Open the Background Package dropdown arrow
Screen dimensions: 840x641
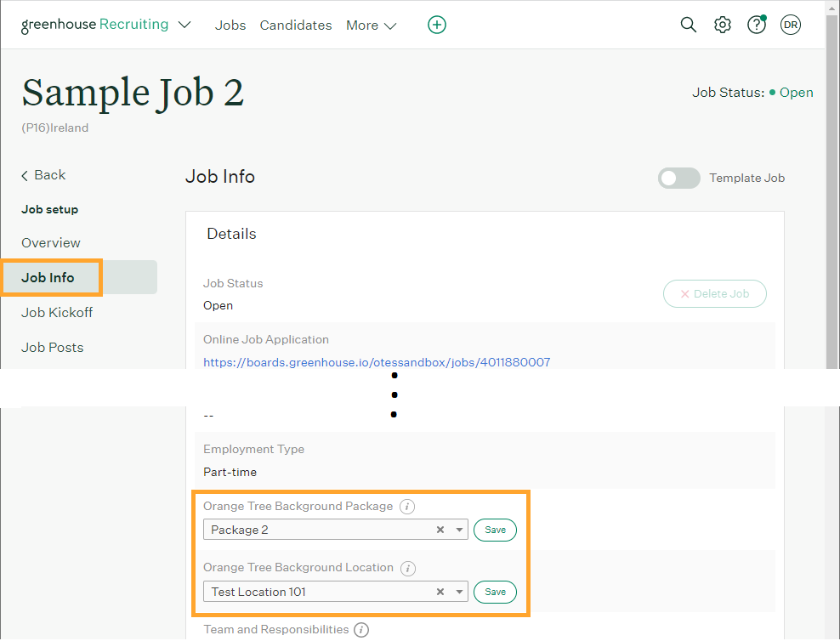point(459,530)
